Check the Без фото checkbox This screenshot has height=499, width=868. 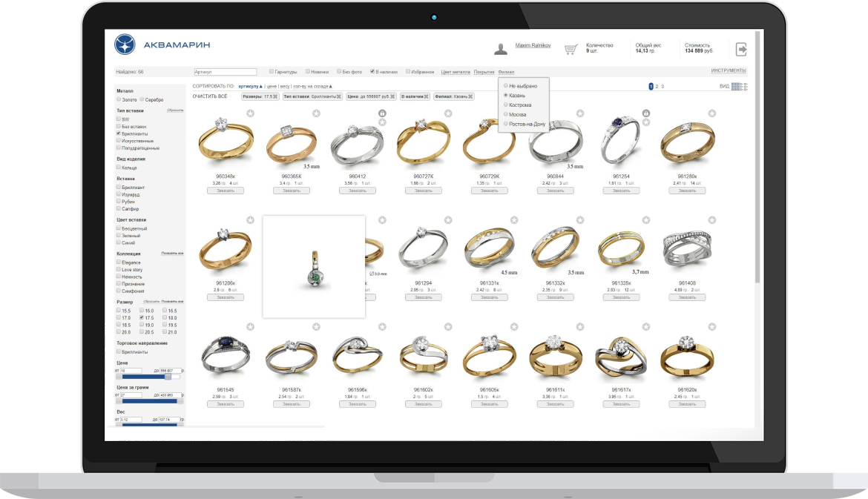[x=339, y=71]
